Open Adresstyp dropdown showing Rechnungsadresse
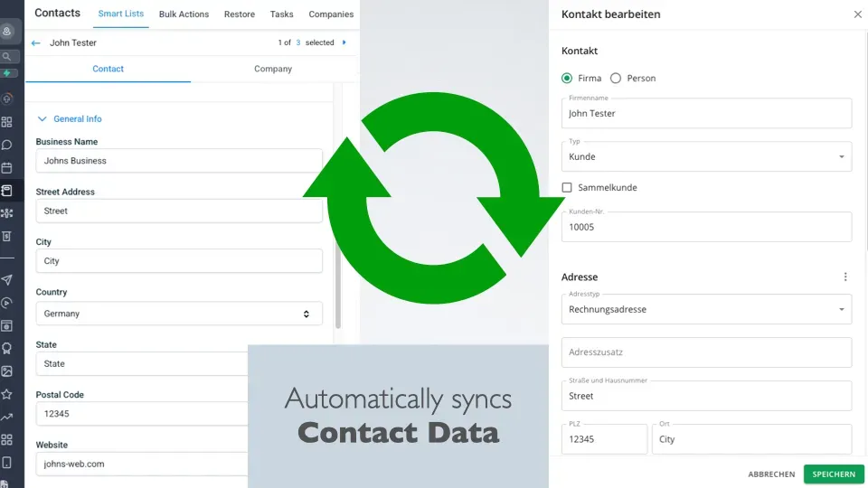 click(x=706, y=309)
